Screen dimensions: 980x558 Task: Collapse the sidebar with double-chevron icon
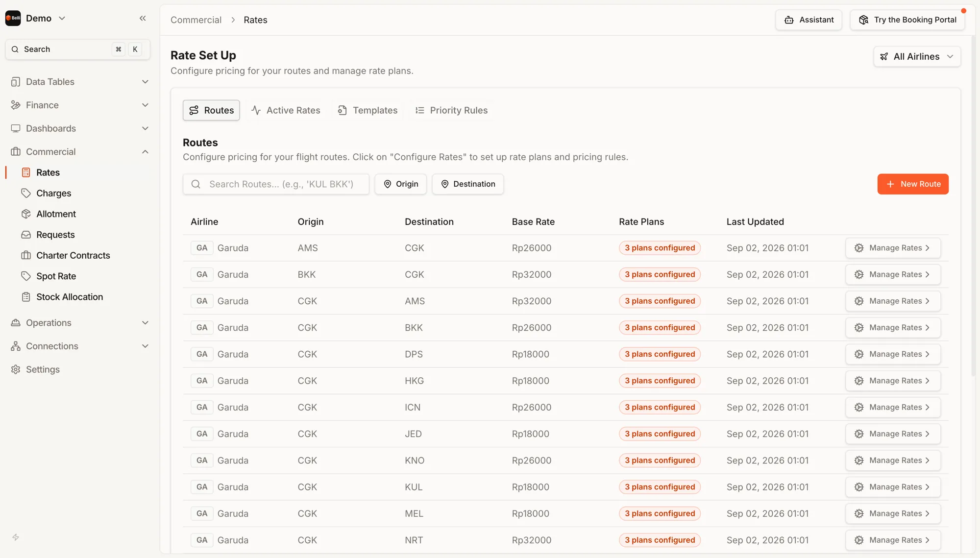(x=143, y=18)
